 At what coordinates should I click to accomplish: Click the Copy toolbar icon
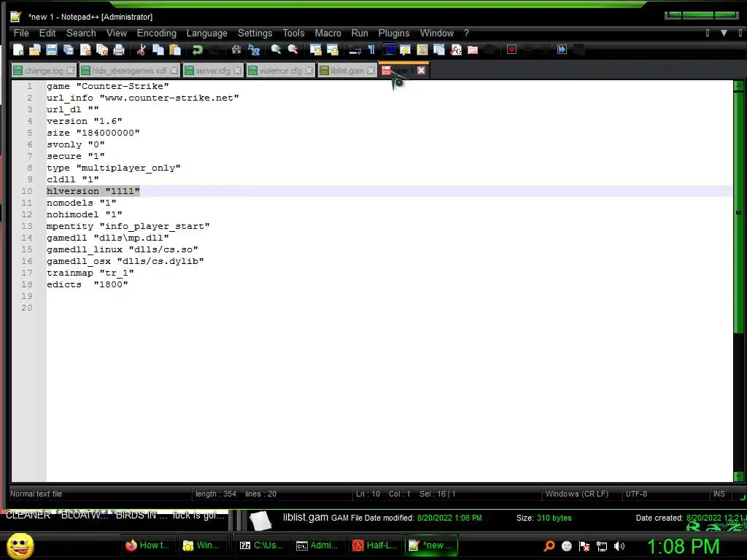click(x=158, y=50)
